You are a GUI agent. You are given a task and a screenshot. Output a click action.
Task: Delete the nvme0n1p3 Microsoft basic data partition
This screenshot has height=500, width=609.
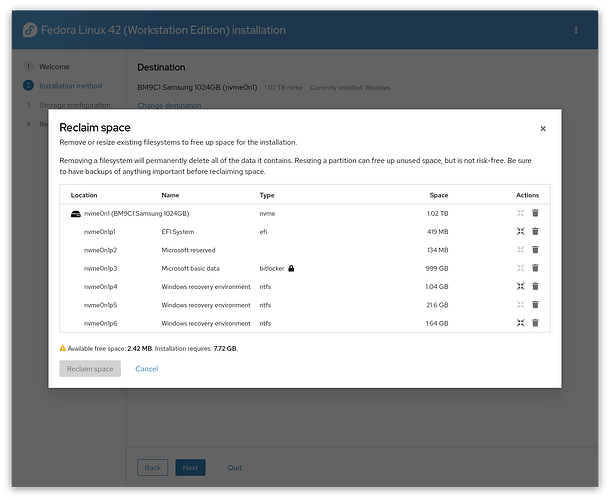pos(535,268)
